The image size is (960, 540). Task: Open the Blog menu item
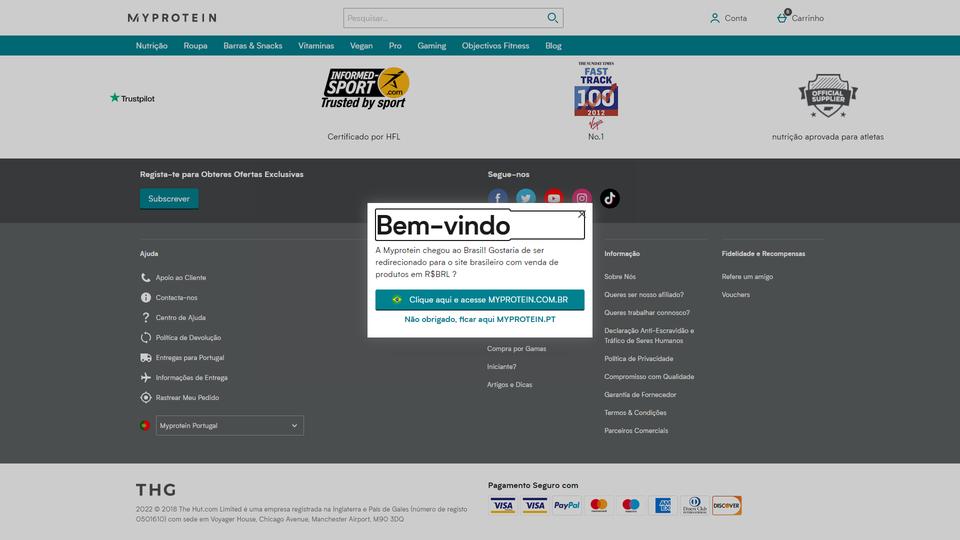(553, 46)
